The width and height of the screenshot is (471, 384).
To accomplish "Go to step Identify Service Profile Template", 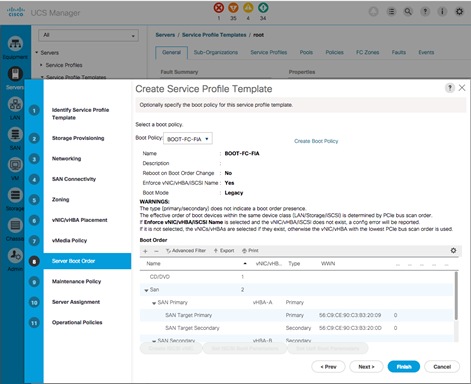I will 80,114.
